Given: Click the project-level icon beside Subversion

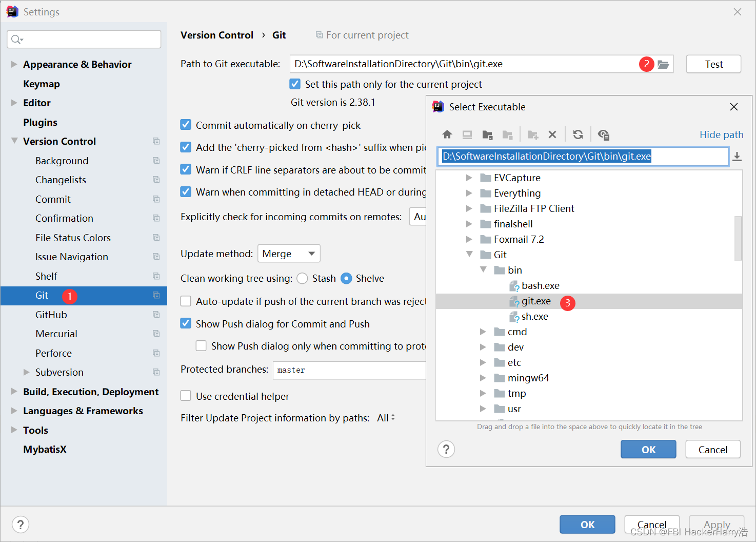Looking at the screenshot, I should (156, 372).
